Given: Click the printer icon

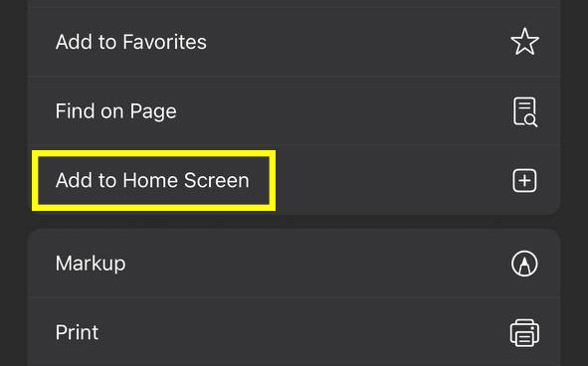Looking at the screenshot, I should (x=524, y=332).
